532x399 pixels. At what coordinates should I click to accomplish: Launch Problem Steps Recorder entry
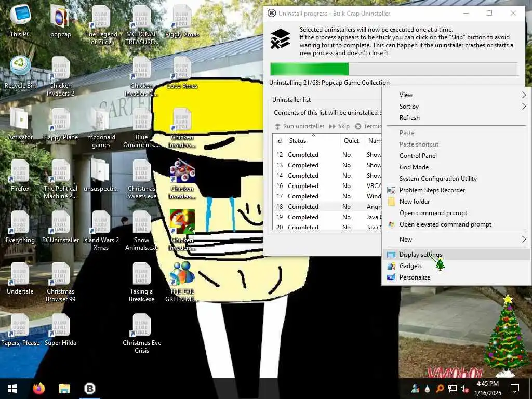(457, 190)
